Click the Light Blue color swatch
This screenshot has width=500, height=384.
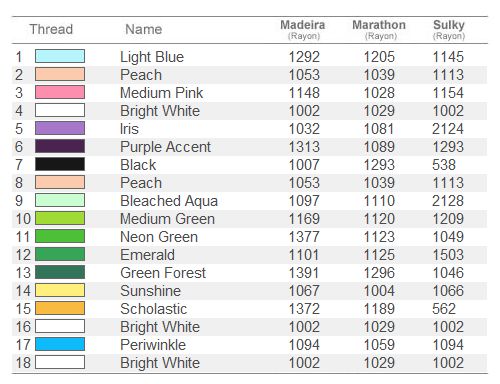pyautogui.click(x=60, y=56)
